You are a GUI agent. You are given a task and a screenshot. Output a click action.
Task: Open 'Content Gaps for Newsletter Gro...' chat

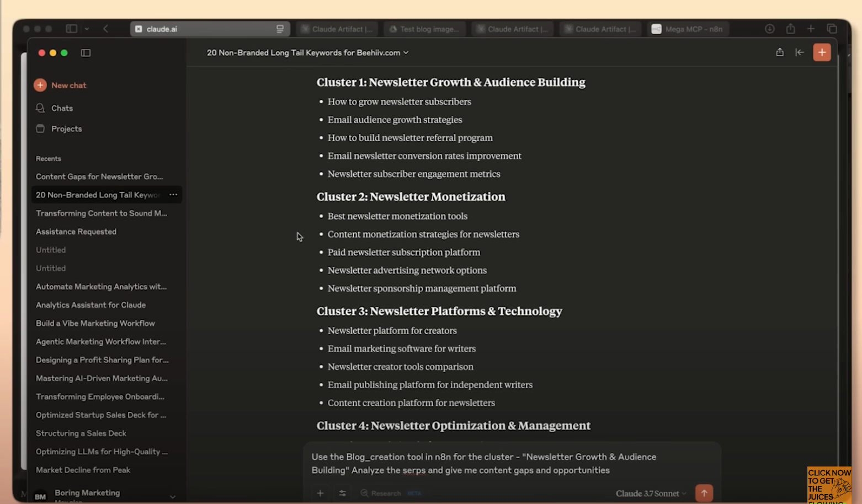[x=99, y=176]
